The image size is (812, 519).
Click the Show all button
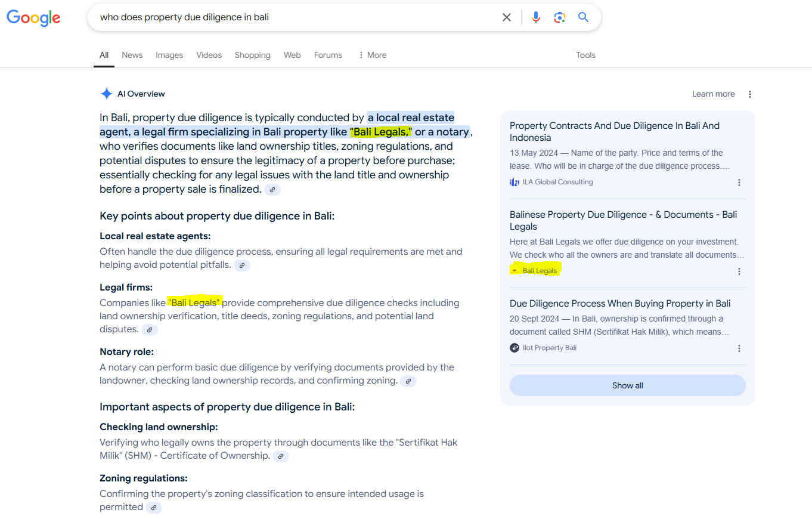tap(627, 385)
